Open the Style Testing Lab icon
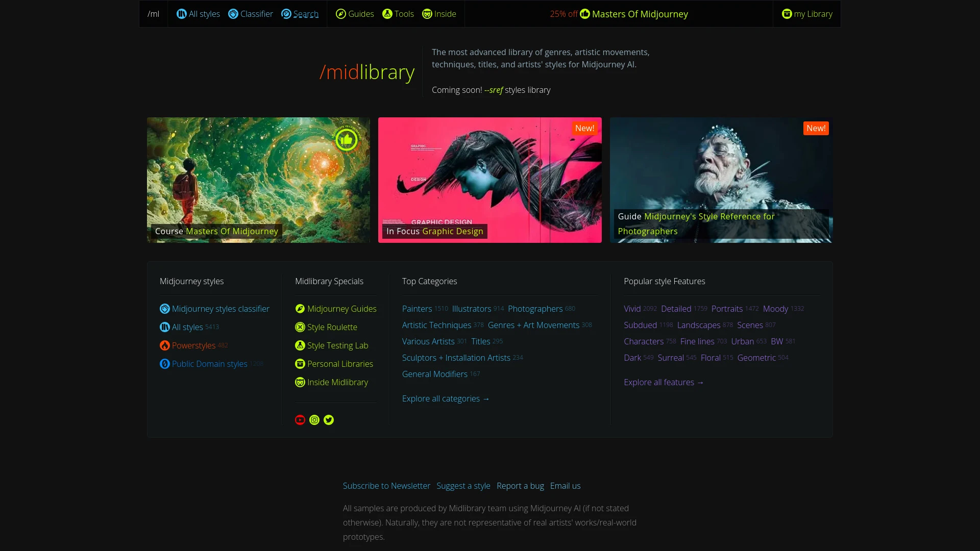Screen dimensions: 980x551 click(x=300, y=345)
